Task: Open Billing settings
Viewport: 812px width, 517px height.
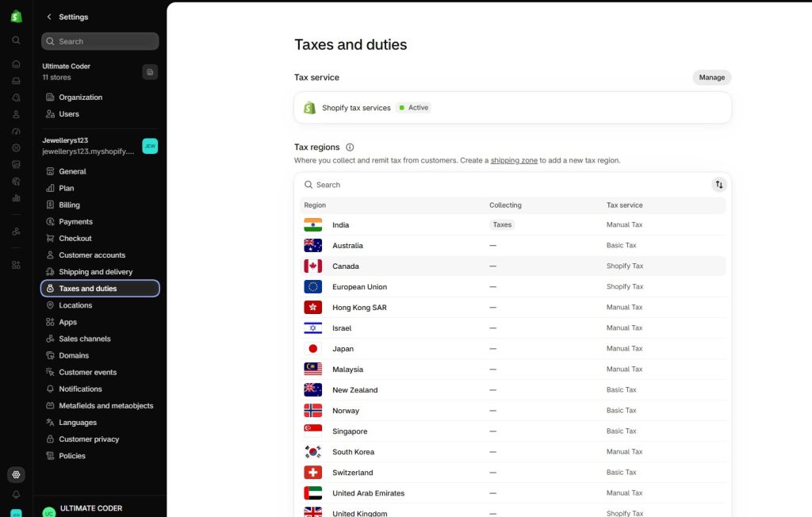Action: pyautogui.click(x=100, y=205)
